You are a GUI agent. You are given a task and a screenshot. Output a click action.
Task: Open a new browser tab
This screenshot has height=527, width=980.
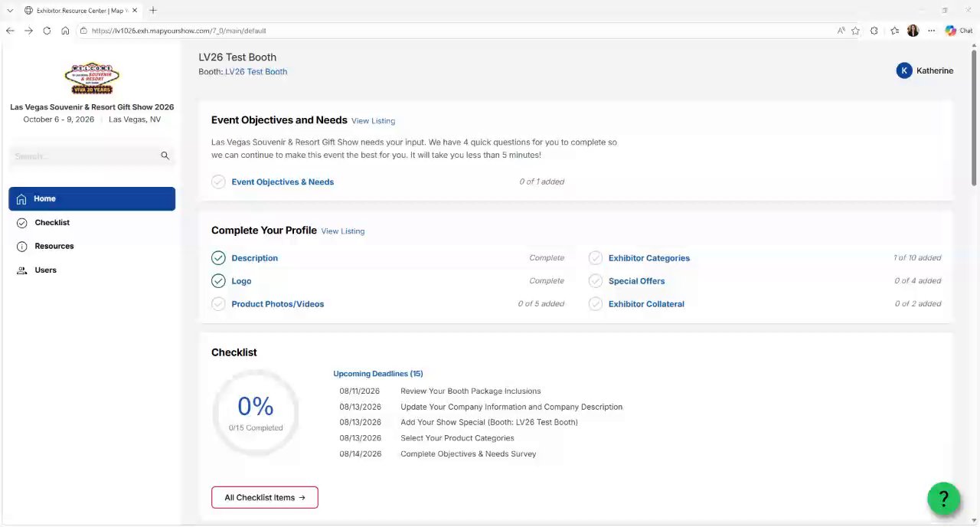[x=153, y=11]
